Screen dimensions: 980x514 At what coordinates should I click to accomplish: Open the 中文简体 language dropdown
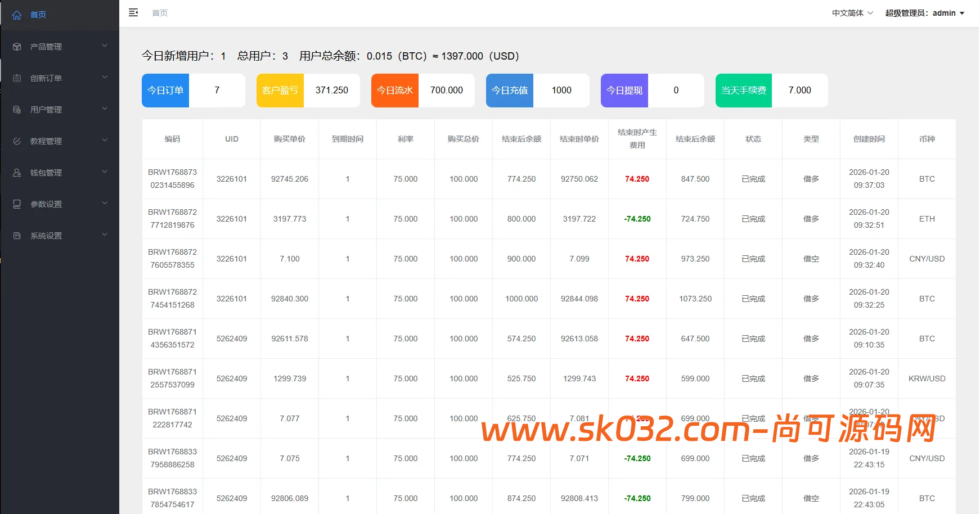(x=851, y=12)
